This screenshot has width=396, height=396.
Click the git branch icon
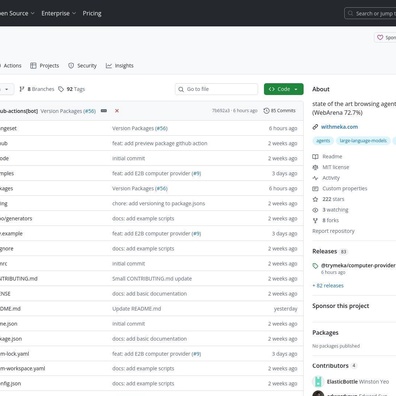(x=22, y=89)
